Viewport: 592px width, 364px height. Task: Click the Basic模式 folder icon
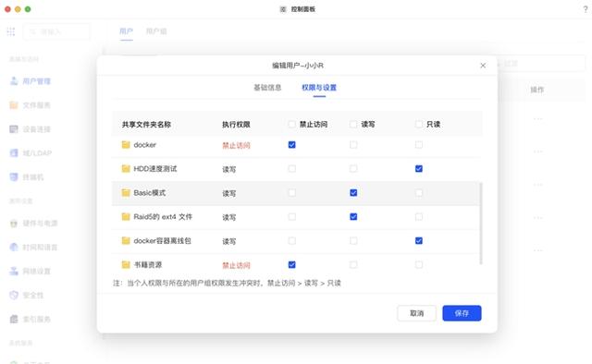point(126,193)
